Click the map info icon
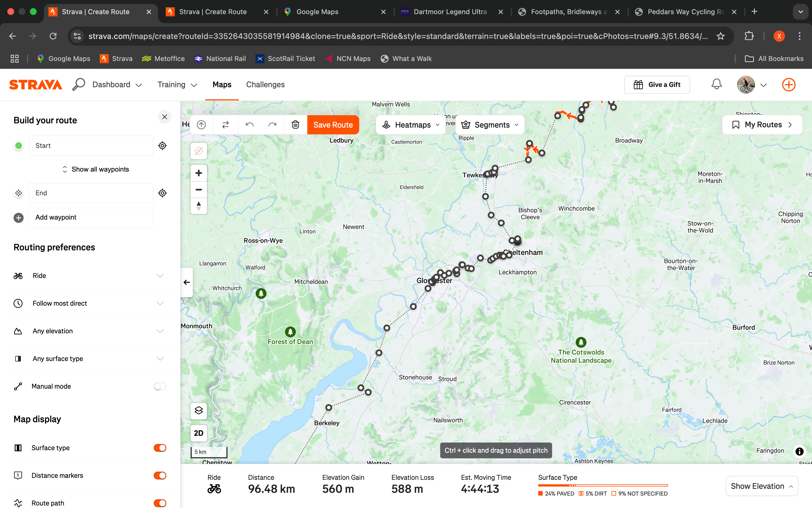Image resolution: width=812 pixels, height=508 pixels. click(800, 451)
